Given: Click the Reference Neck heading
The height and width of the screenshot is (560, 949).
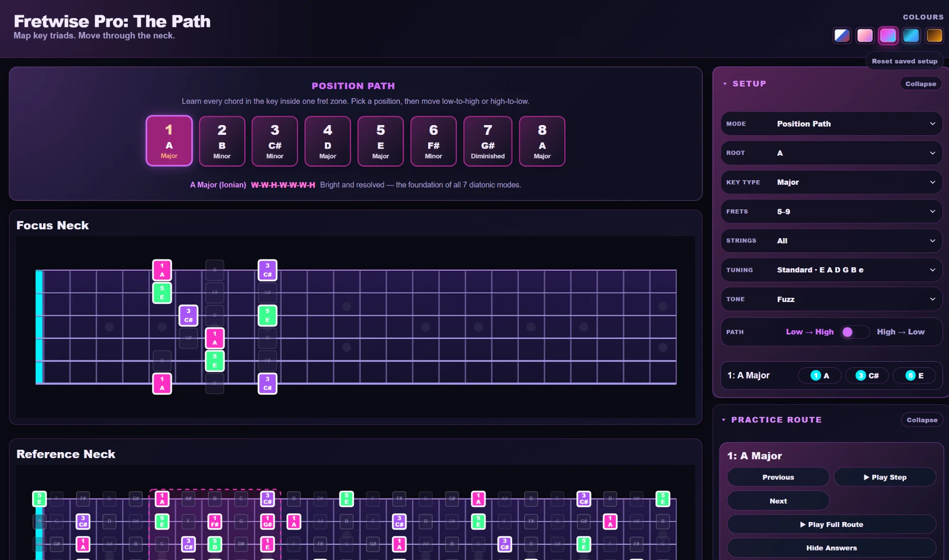Looking at the screenshot, I should (65, 454).
